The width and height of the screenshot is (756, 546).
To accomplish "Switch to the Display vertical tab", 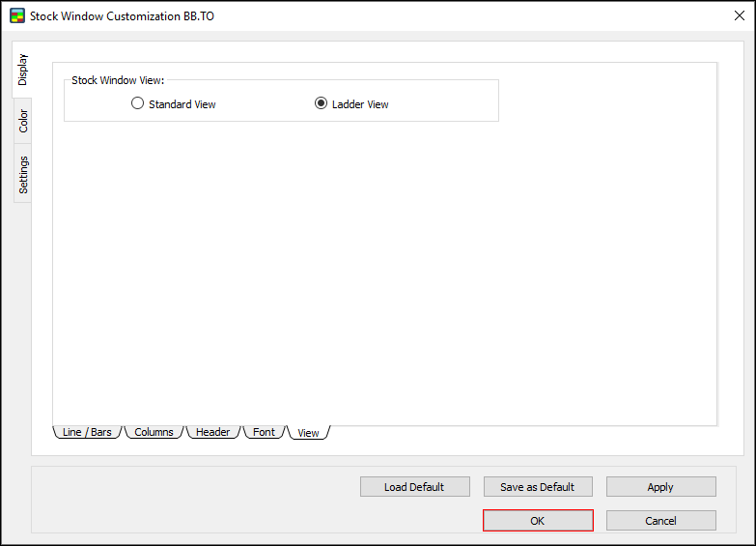I will pyautogui.click(x=22, y=70).
